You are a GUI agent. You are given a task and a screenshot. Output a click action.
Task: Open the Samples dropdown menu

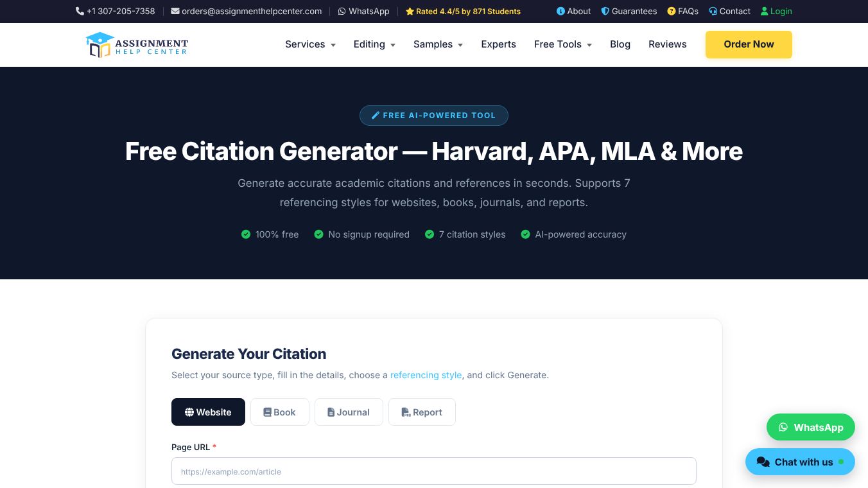(438, 44)
